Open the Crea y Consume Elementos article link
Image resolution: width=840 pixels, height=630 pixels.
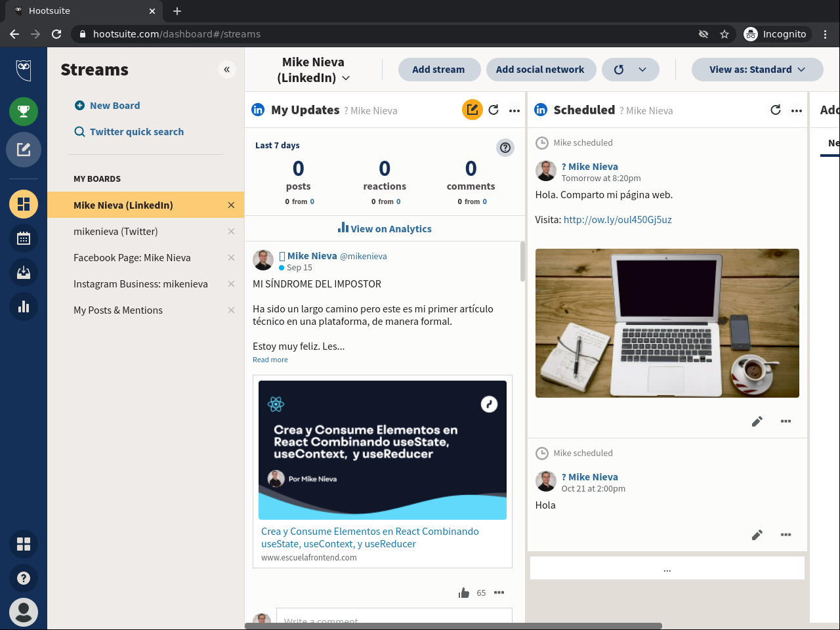[370, 537]
